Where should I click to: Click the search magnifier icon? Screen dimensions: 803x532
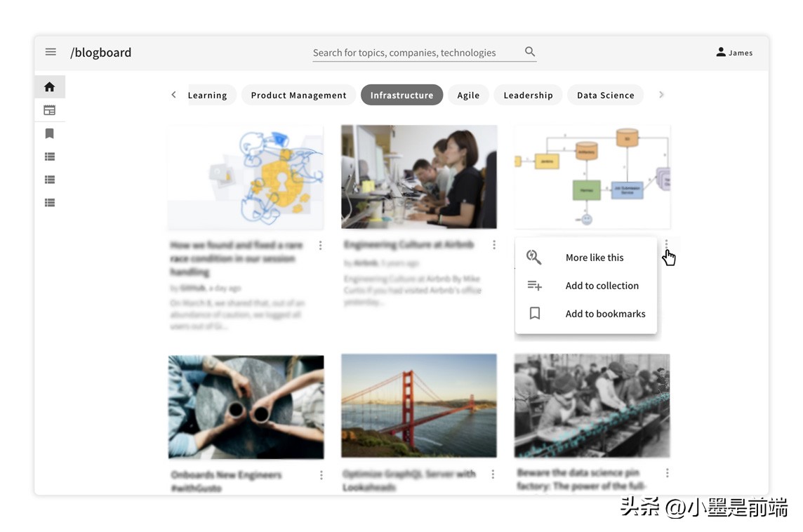click(530, 52)
